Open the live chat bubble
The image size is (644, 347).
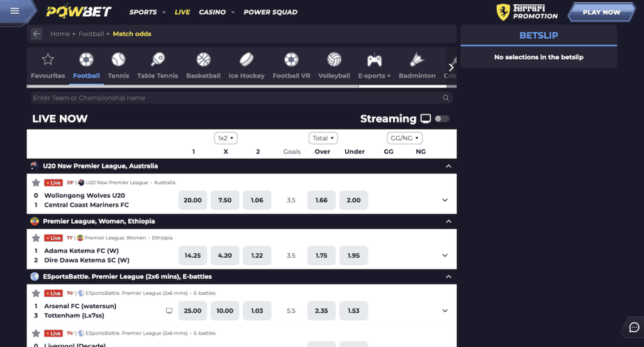click(x=634, y=327)
